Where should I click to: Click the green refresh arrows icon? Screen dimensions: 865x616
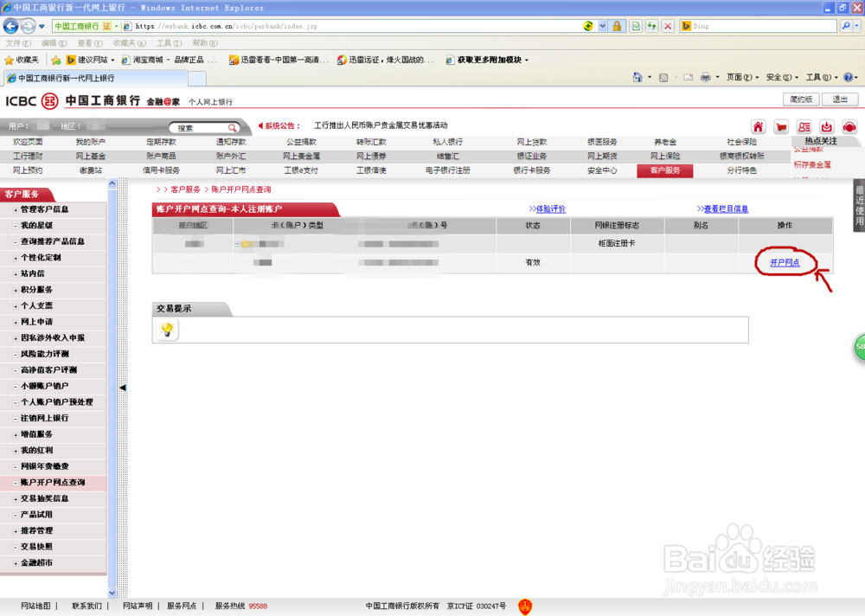[652, 26]
